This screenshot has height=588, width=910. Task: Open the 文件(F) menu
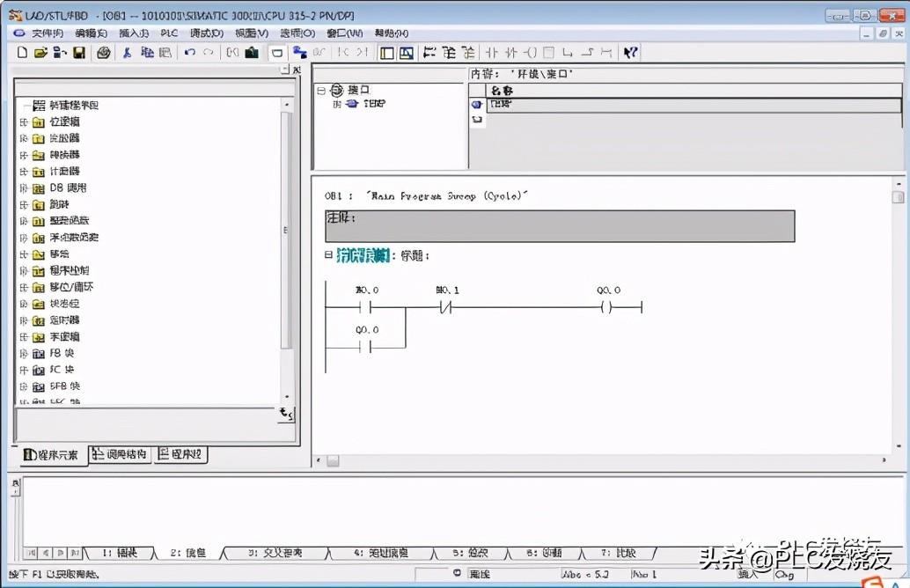[48, 33]
